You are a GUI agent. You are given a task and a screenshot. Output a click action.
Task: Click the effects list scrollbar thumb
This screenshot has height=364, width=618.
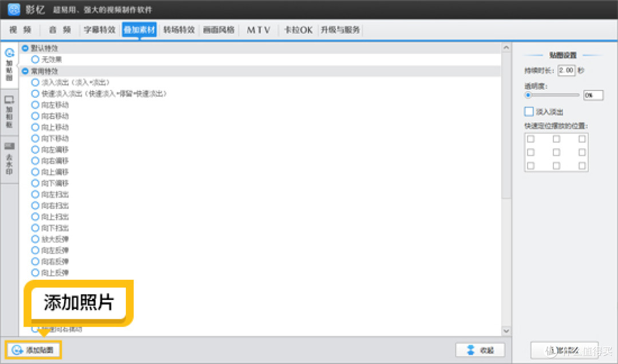(506, 125)
